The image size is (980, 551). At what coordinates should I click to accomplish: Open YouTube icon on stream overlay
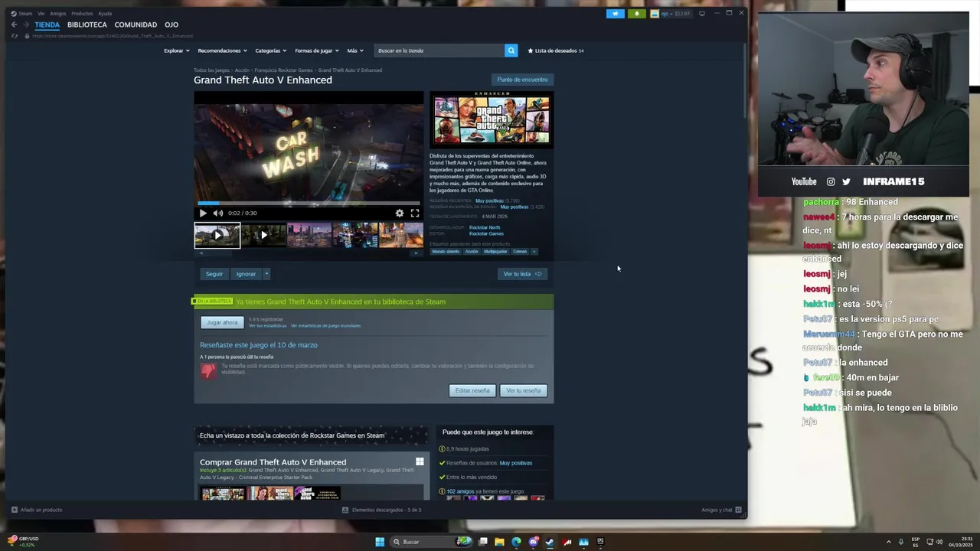pos(804,181)
